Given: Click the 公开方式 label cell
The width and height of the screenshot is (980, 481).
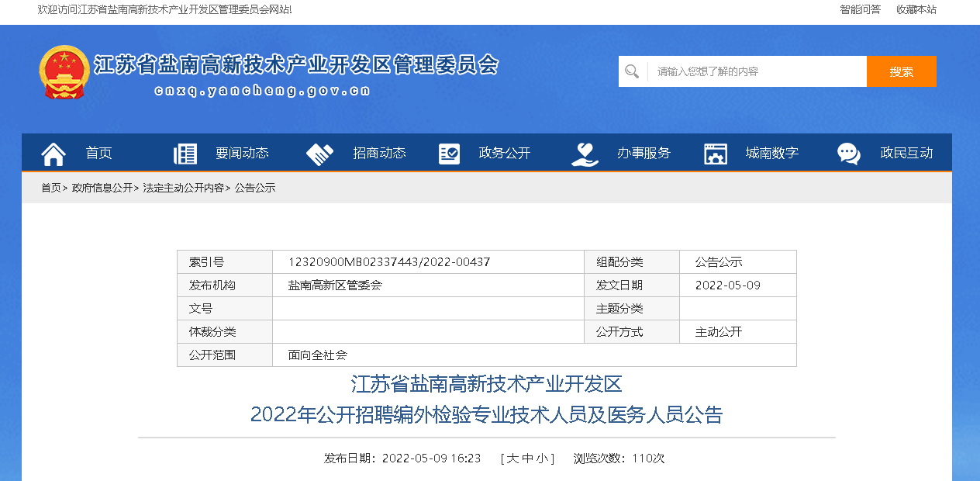Looking at the screenshot, I should pos(632,332).
